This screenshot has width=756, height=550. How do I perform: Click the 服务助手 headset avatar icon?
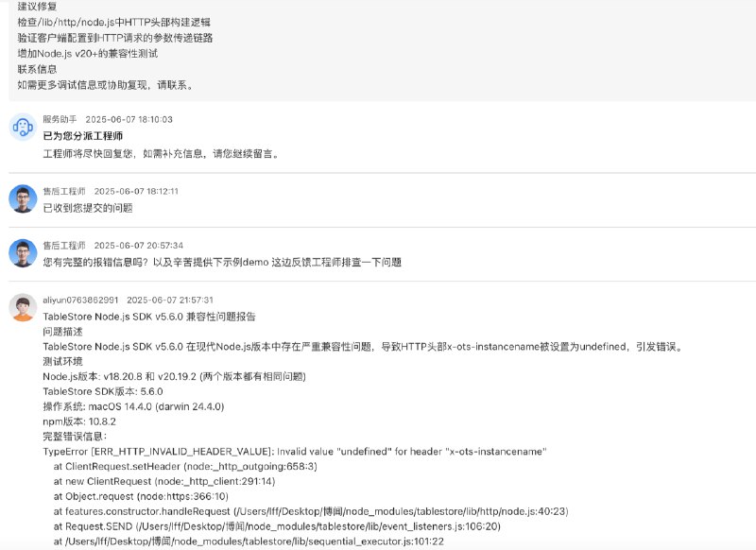(23, 128)
